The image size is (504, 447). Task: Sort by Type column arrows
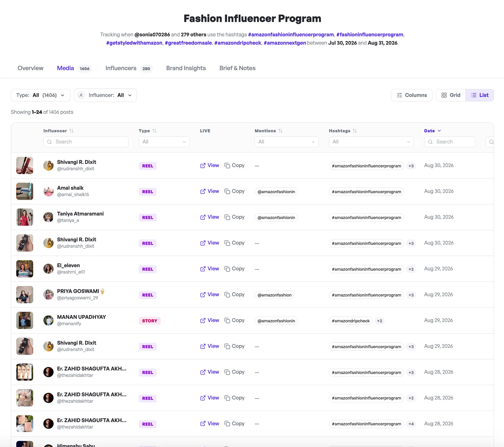[x=154, y=131]
